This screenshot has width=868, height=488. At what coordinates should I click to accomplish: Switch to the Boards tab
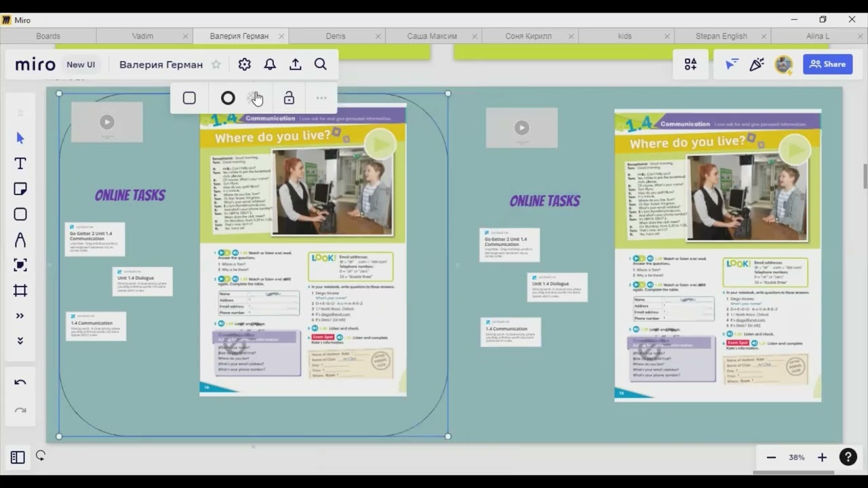coord(48,36)
